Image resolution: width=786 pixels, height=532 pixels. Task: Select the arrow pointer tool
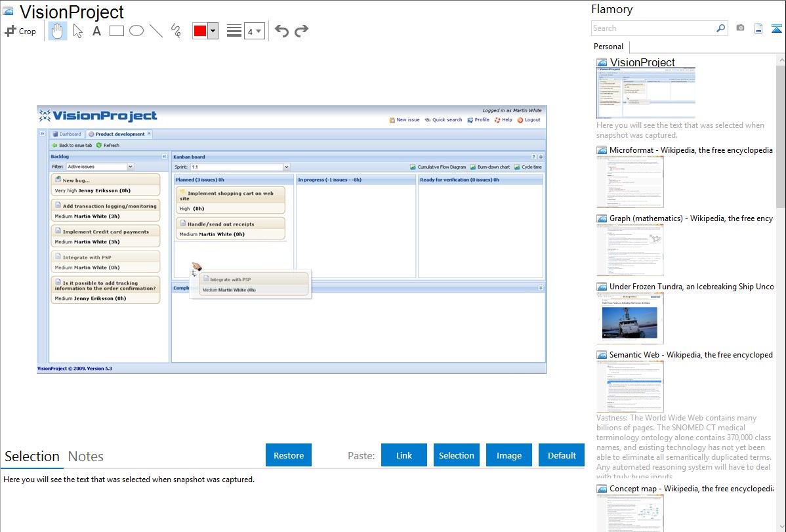pos(77,31)
